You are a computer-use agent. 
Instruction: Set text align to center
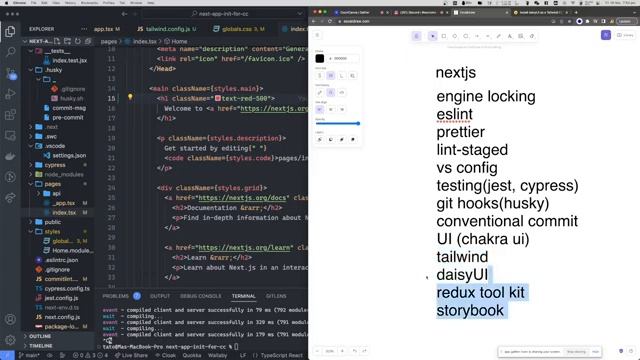point(331,109)
